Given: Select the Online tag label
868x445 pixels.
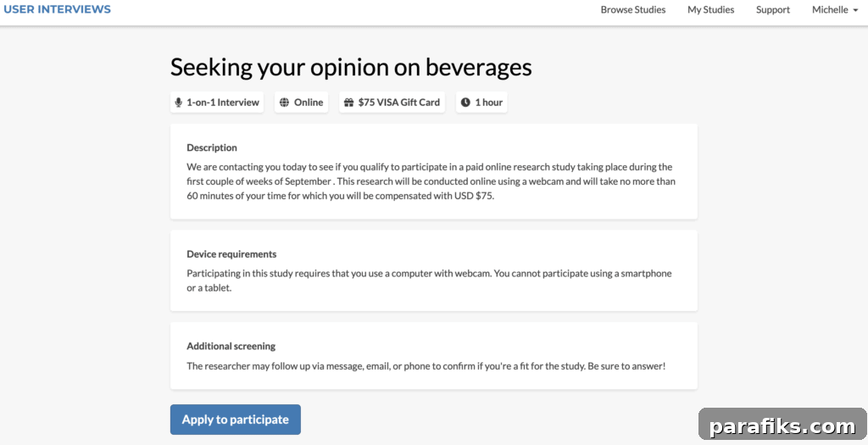Looking at the screenshot, I should (x=309, y=103).
